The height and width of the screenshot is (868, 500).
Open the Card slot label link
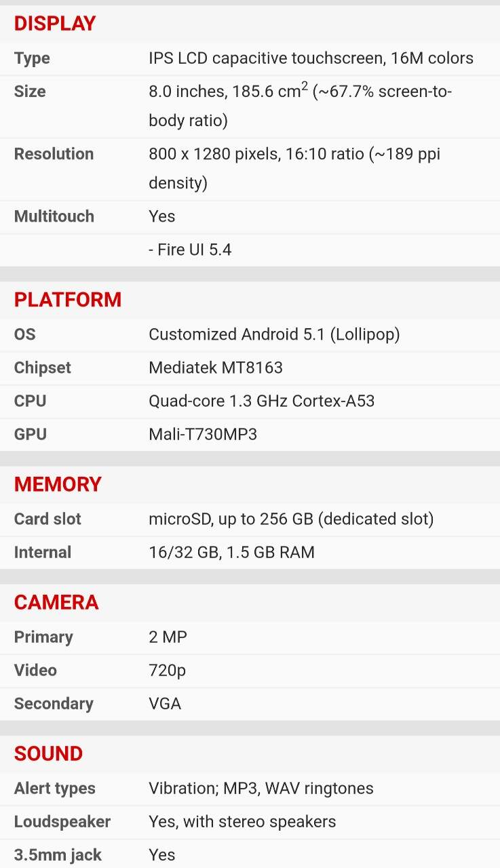click(x=47, y=519)
